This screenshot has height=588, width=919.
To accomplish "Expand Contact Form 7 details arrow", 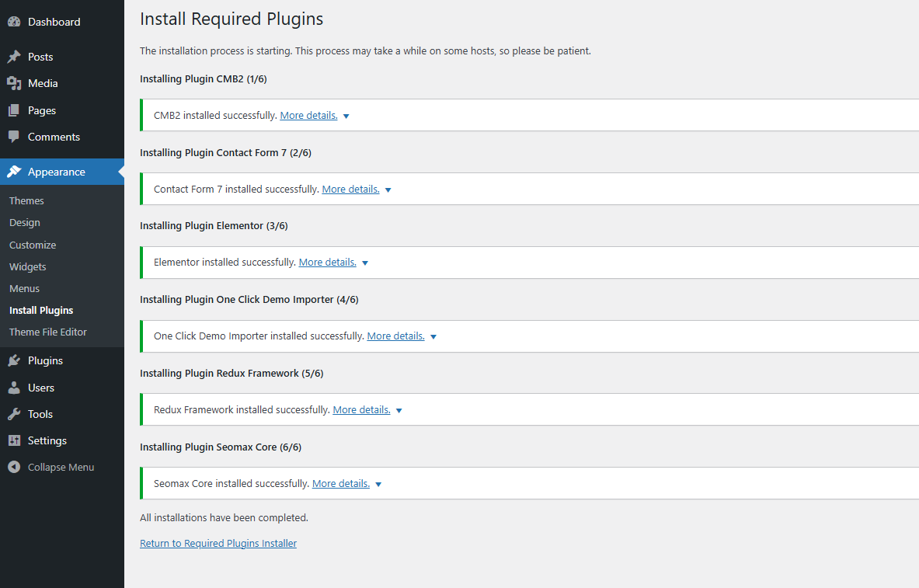I will pos(388,190).
